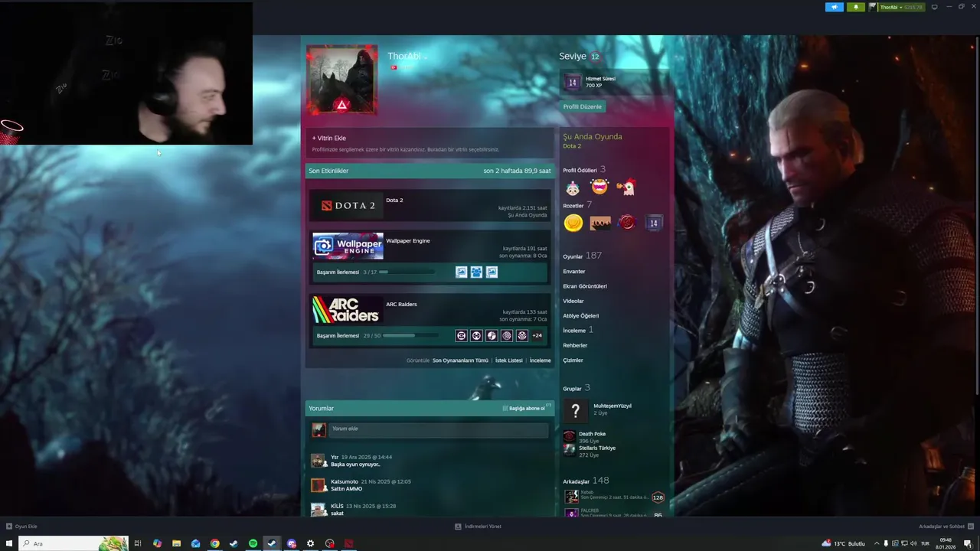This screenshot has height=551, width=980.
Task: Open fifth ARC Raiders achievement icon
Action: [x=522, y=335]
